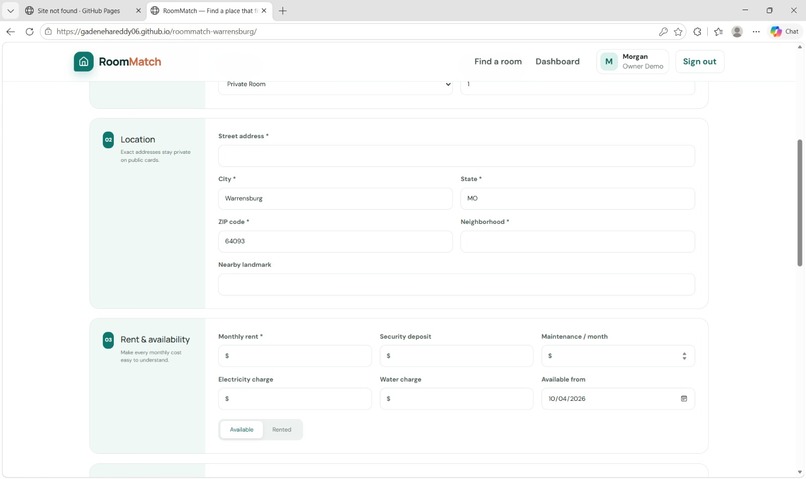This screenshot has width=806, height=479.
Task: Click the 02 Location step badge
Action: click(x=108, y=140)
